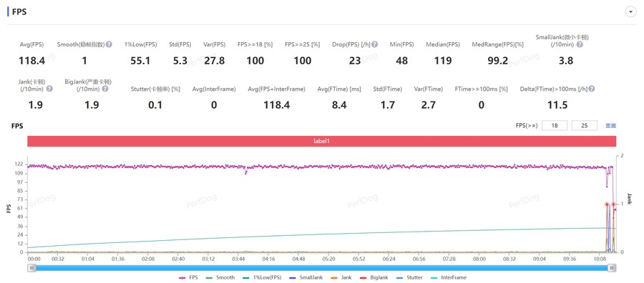Hide the Jank legend series

coord(341,278)
